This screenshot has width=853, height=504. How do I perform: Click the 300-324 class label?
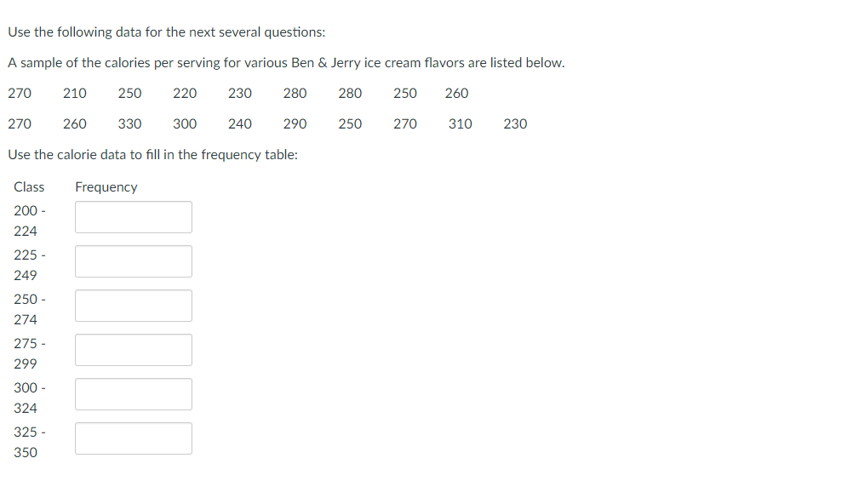[x=29, y=398]
